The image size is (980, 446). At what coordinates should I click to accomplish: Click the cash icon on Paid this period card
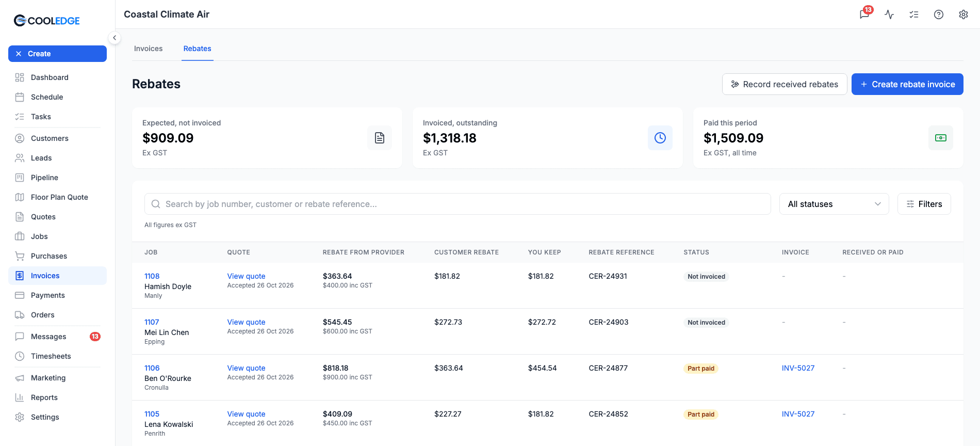(941, 138)
